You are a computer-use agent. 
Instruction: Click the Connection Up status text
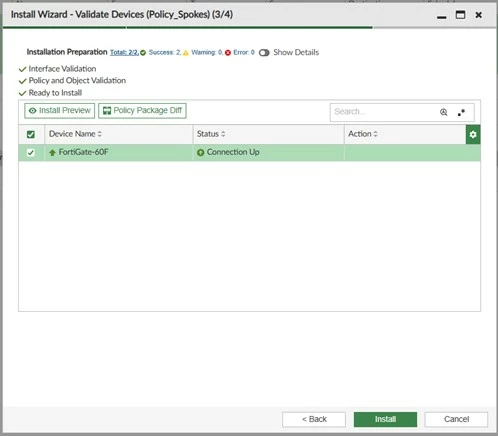coord(233,152)
